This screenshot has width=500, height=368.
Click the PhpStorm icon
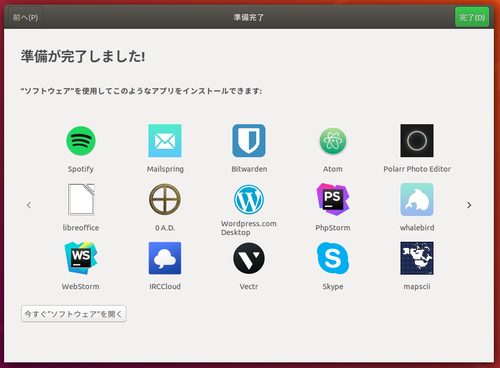tap(333, 199)
